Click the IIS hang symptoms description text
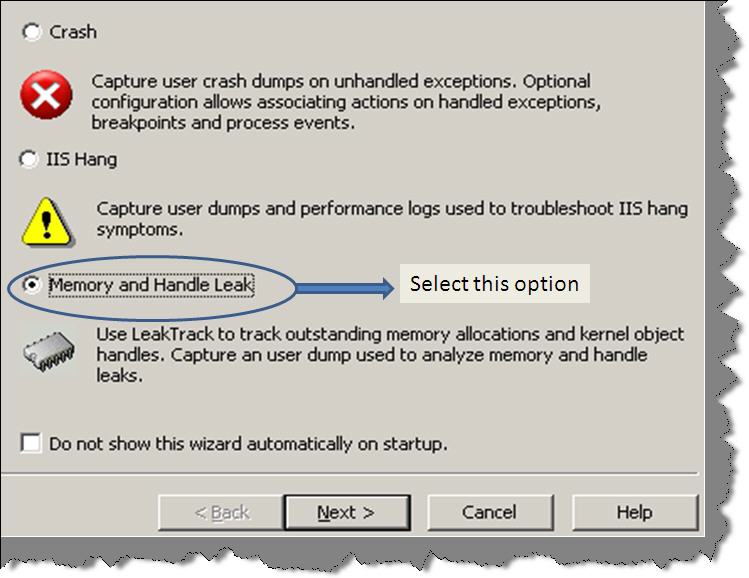The height and width of the screenshot is (578, 749). coord(392,219)
